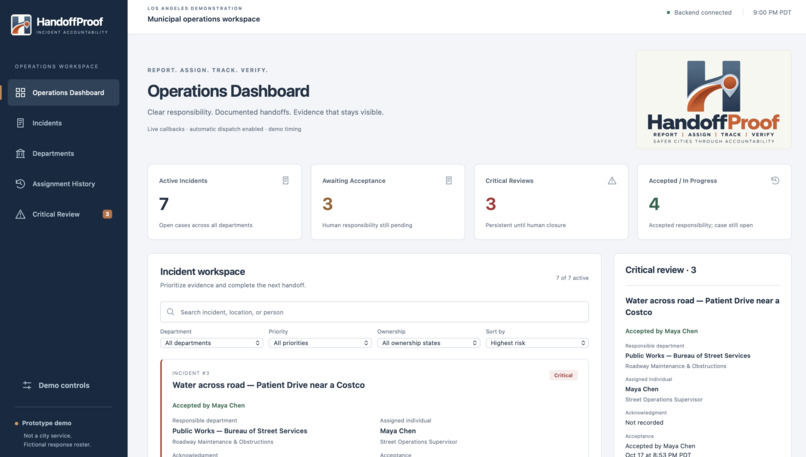Screen dimensions: 806x457
Task: Open the All priorities dropdown
Action: 320,343
